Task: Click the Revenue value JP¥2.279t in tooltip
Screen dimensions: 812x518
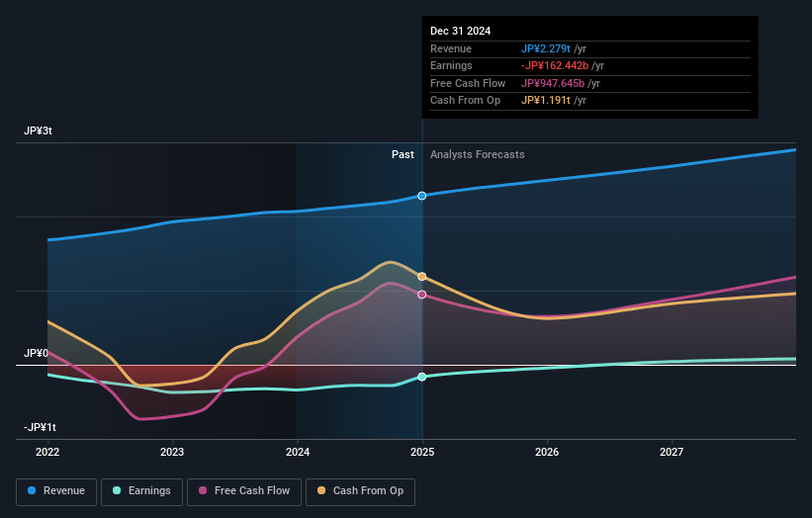Action: 546,48
